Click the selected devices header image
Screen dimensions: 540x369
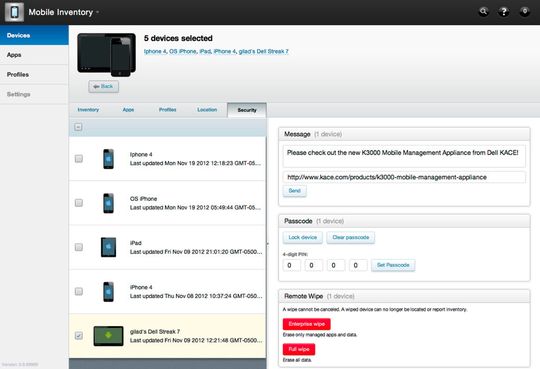click(106, 54)
